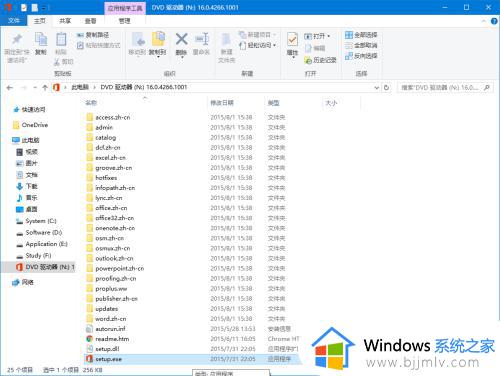
Task: Select the admin folder
Action: (100, 127)
